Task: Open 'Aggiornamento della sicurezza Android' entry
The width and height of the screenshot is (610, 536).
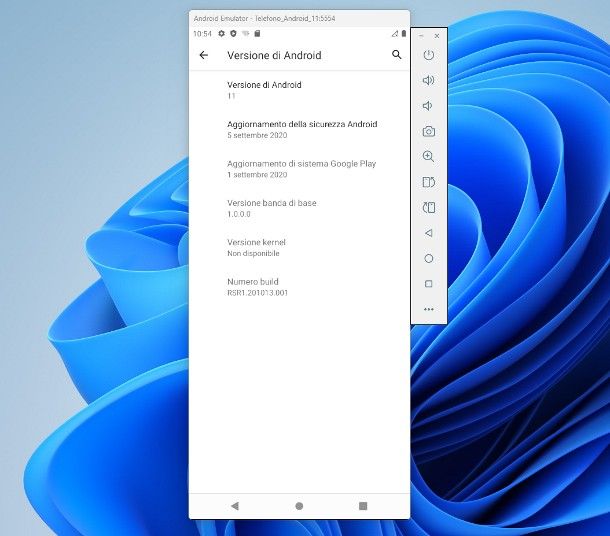Action: point(299,130)
